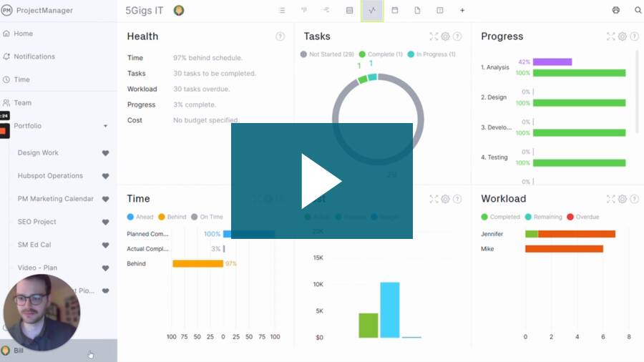Toggle Complete legend in Tasks chart

click(381, 54)
